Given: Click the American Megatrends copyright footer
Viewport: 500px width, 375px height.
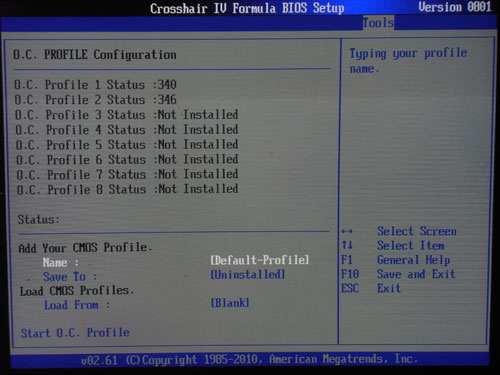Looking at the screenshot, I should 249,359.
